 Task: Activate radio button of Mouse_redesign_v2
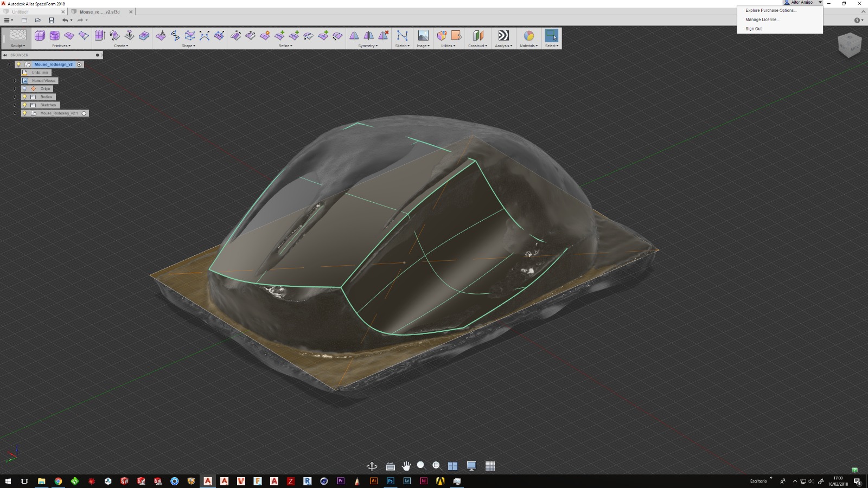pyautogui.click(x=79, y=64)
